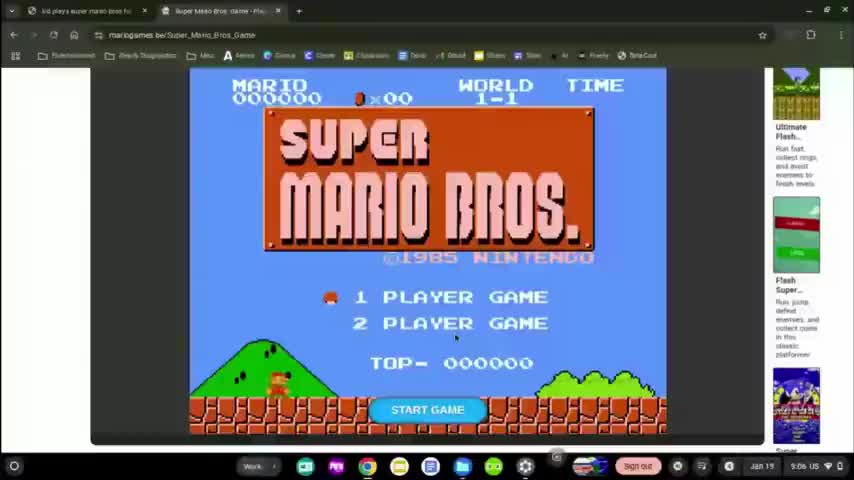
Task: Open the ChromeOS launcher circle button
Action: point(14,466)
